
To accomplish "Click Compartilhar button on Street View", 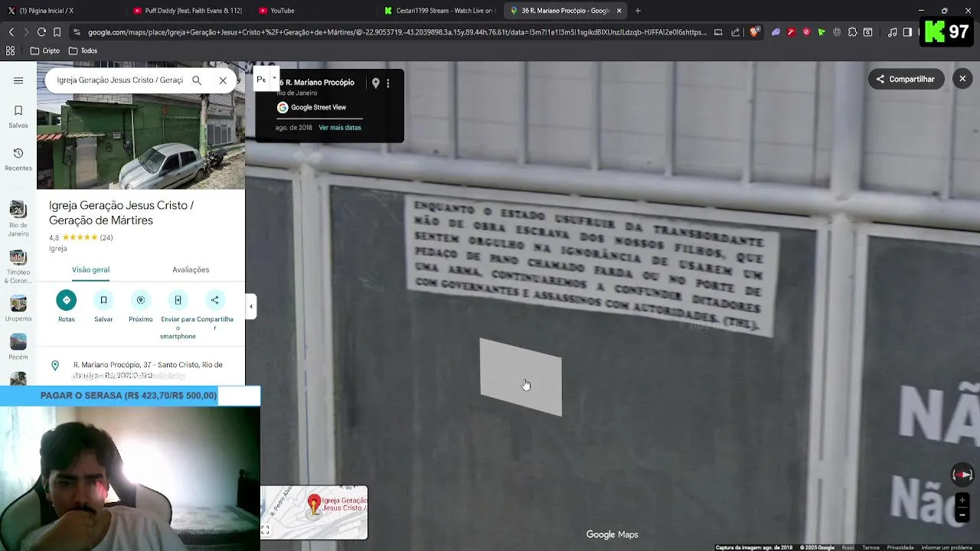I will [906, 79].
